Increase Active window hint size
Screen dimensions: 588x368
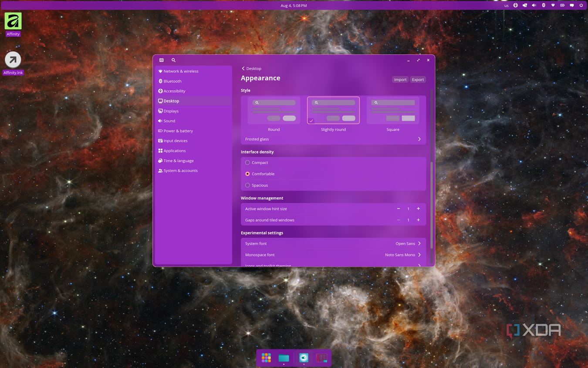419,209
